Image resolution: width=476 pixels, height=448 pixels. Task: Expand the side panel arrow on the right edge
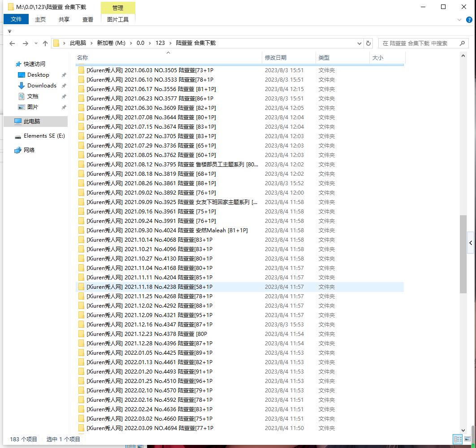click(471, 243)
